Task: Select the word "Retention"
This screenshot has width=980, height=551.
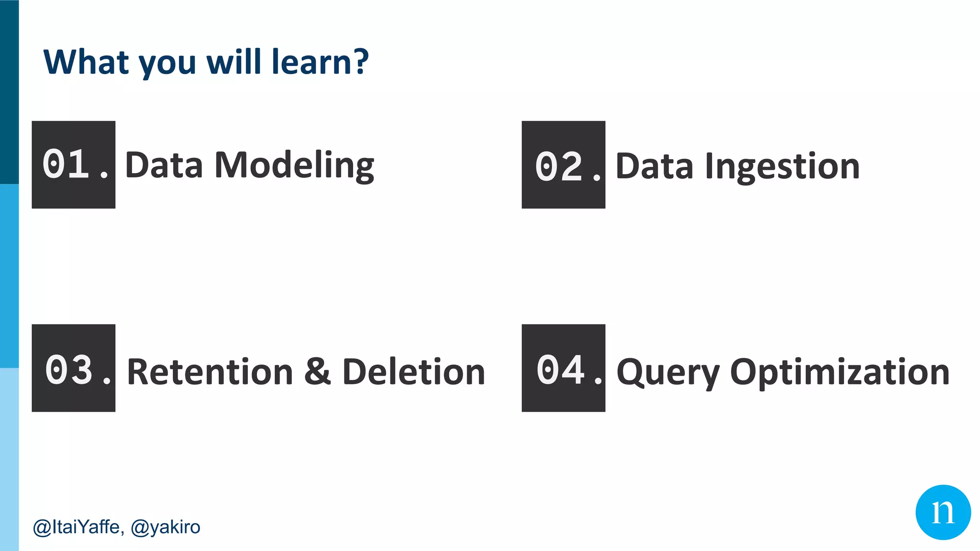Action: [210, 372]
